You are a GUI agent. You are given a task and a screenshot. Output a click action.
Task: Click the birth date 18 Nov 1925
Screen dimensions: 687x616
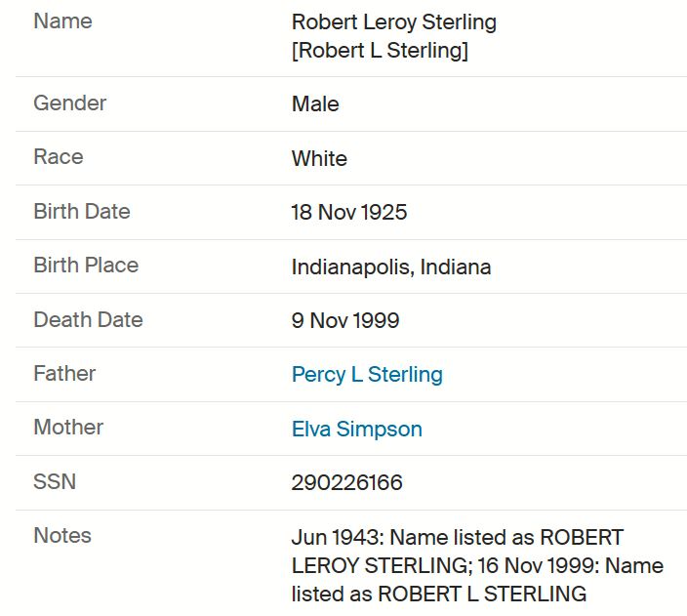click(349, 212)
